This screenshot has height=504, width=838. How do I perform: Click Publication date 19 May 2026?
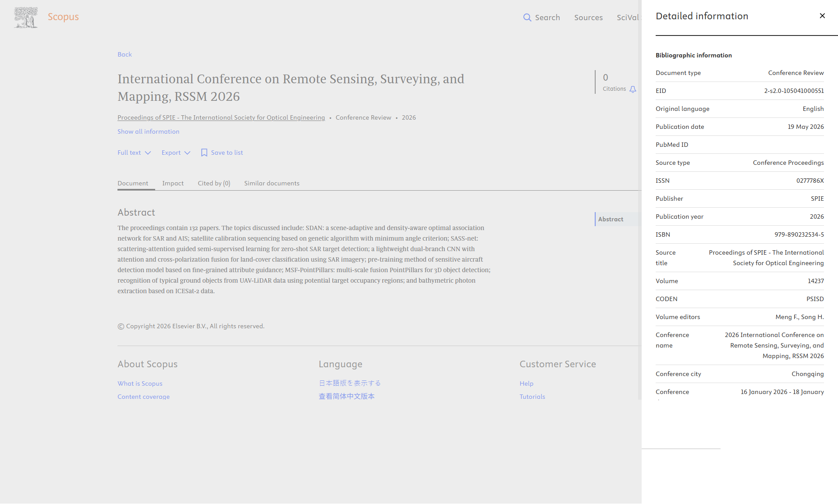click(806, 127)
